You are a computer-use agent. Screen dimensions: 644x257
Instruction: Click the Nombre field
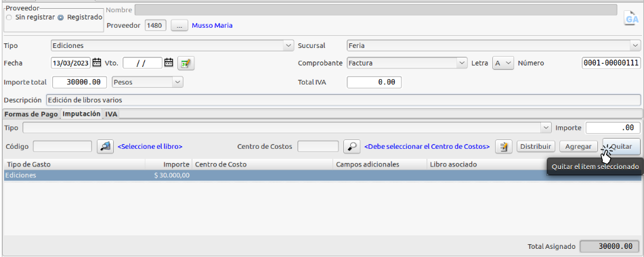click(x=376, y=9)
